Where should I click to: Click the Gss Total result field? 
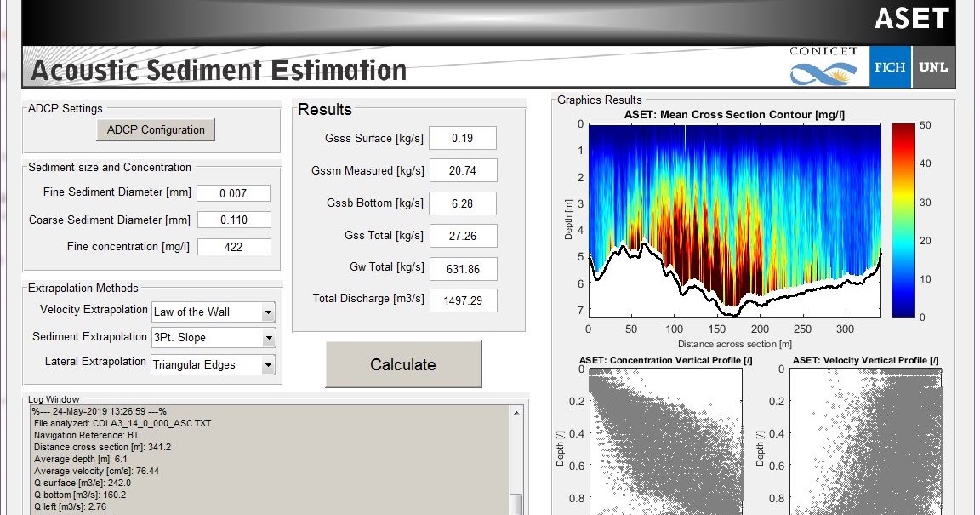pos(463,236)
